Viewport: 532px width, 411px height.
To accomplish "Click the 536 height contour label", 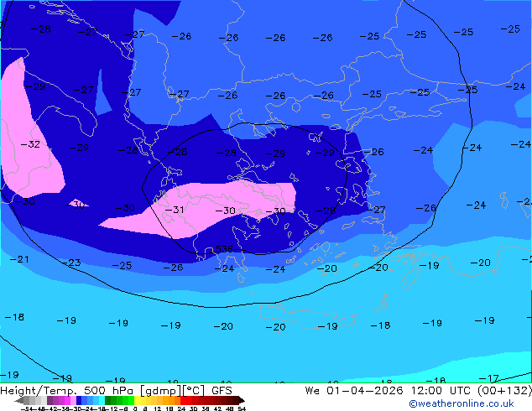I will [224, 249].
